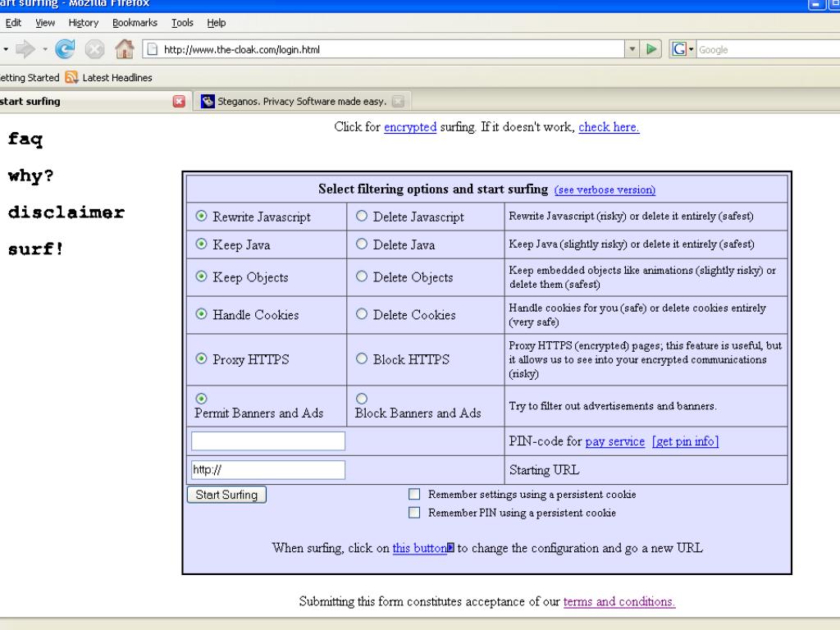Enable Remember PIN using a persistent cookie

coord(414,513)
